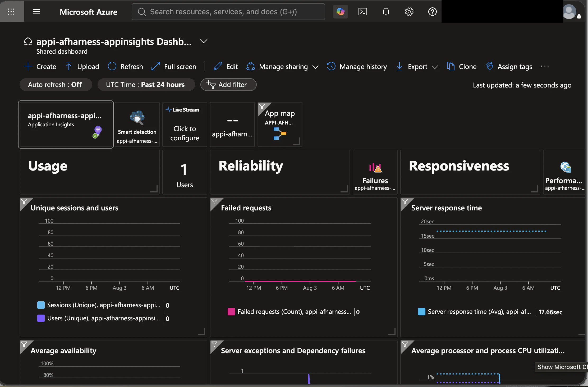
Task: Click the Reliability heading tile
Action: point(280,172)
